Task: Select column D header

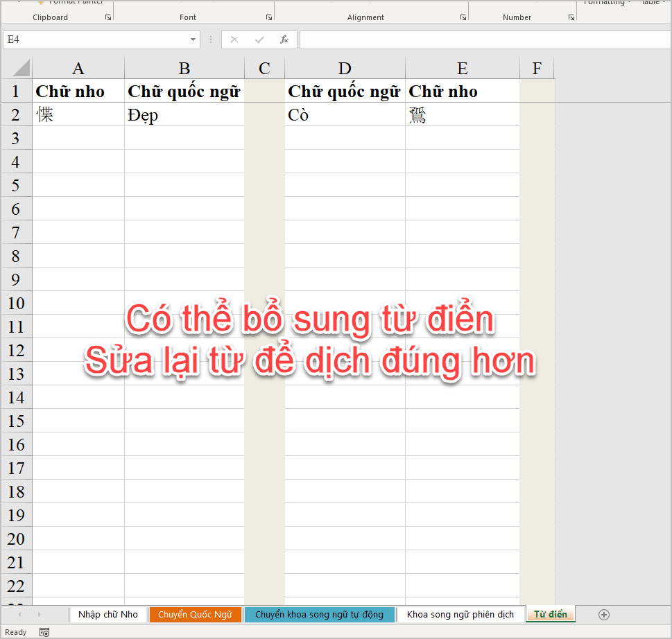Action: click(x=345, y=68)
